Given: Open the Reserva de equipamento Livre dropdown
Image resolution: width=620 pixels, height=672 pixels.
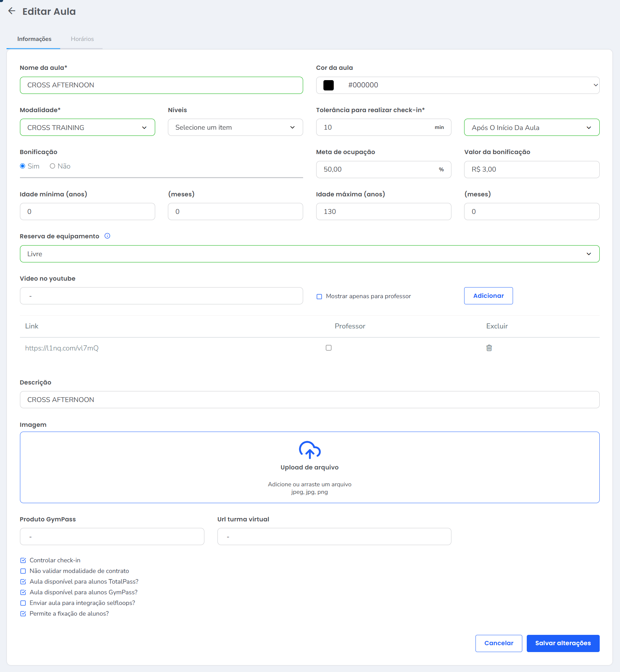Looking at the screenshot, I should point(310,254).
